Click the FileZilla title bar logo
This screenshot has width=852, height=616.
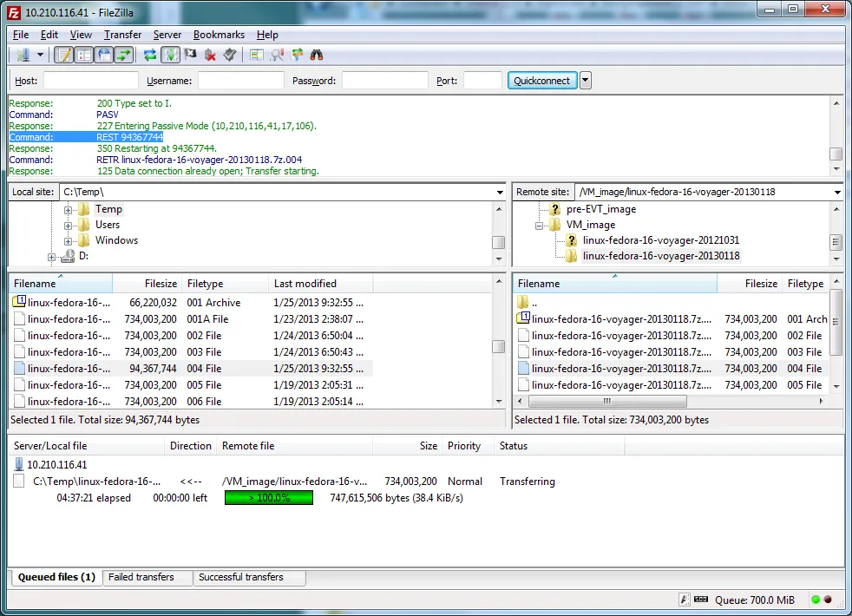coord(14,12)
